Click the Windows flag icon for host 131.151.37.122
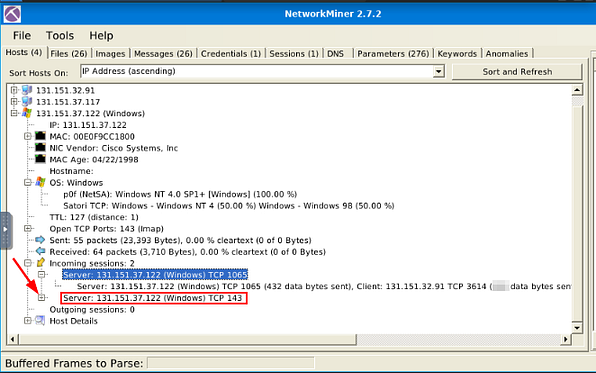This screenshot has width=596, height=373. 27,113
